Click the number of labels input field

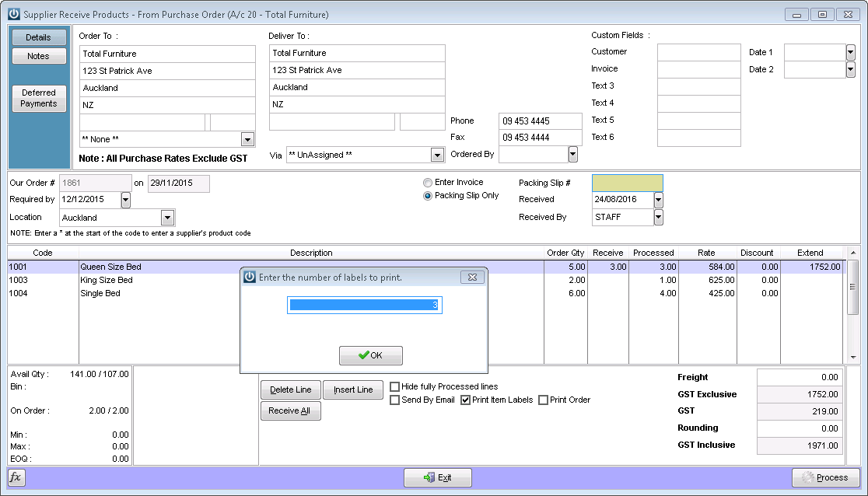tap(364, 305)
